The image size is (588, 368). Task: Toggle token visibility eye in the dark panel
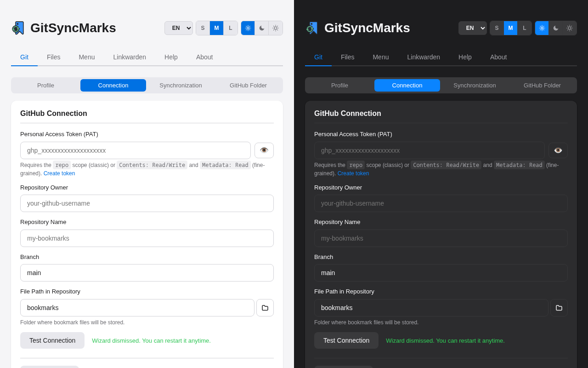(x=558, y=150)
